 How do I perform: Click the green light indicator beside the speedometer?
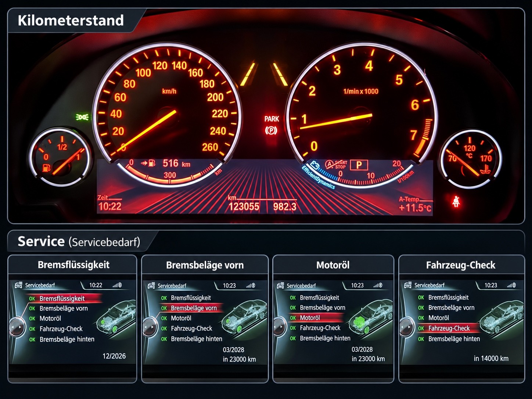[83, 117]
